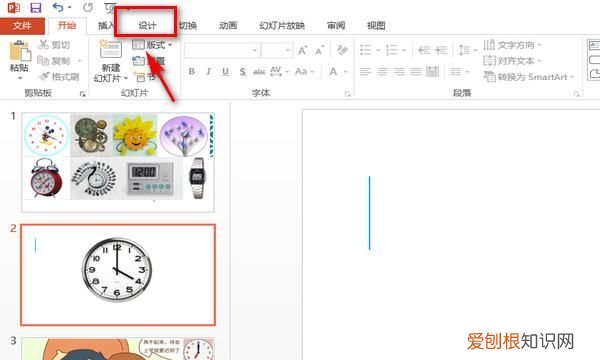Viewport: 600px width, 360px height.
Task: Select slide 1 thumbnail with clock images
Action: pos(118,162)
